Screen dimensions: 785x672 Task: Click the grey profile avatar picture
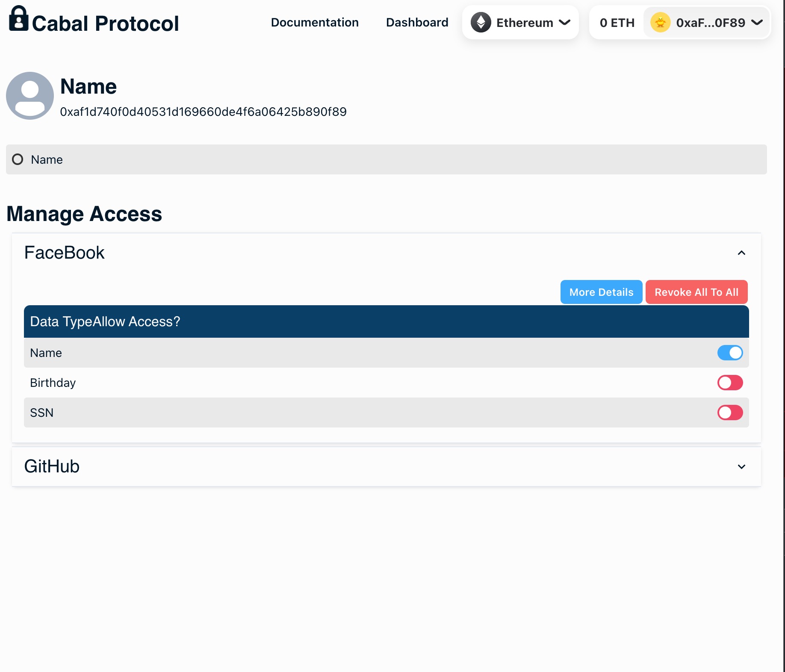coord(30,96)
